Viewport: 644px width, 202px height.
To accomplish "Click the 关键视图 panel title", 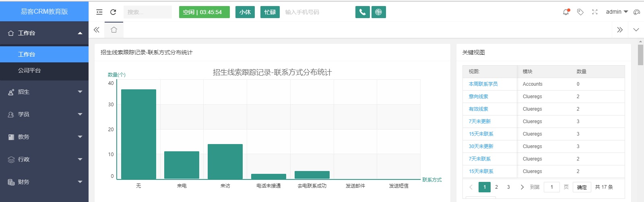I will [x=473, y=52].
